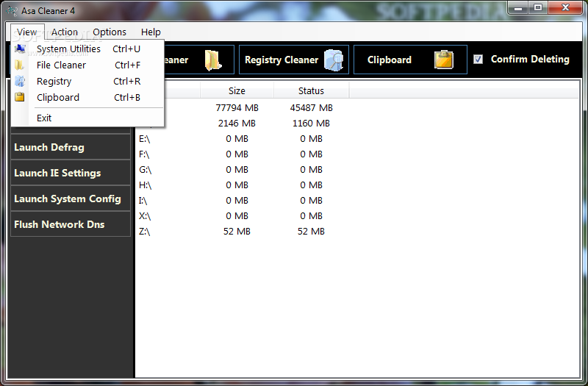This screenshot has width=588, height=386.
Task: Open the Action menu
Action: point(65,32)
